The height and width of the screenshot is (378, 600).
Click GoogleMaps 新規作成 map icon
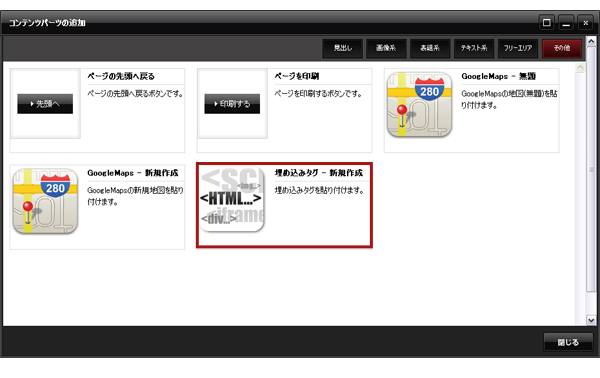[45, 201]
